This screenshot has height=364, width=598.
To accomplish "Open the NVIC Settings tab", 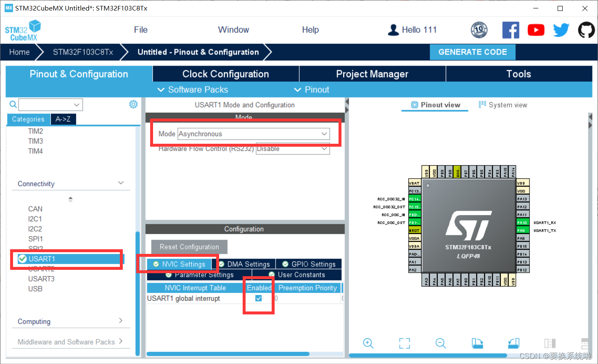I will 180,264.
